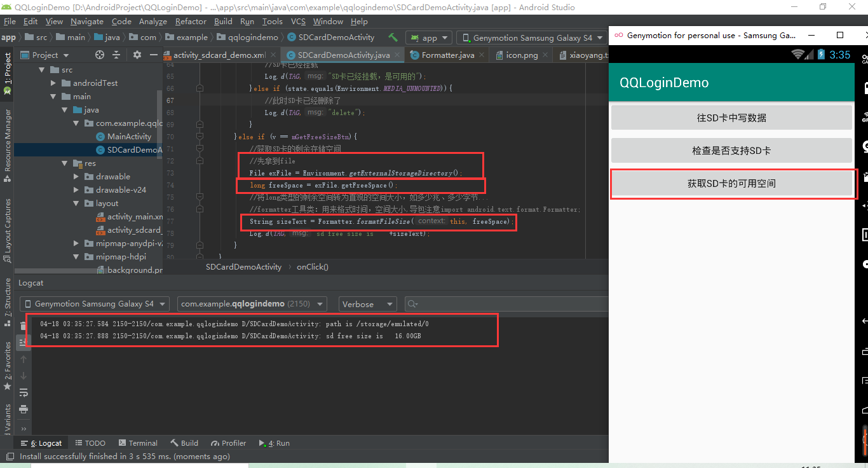Click the onClick() breadcrumb in editor
This screenshot has height=468, width=868.
click(313, 267)
